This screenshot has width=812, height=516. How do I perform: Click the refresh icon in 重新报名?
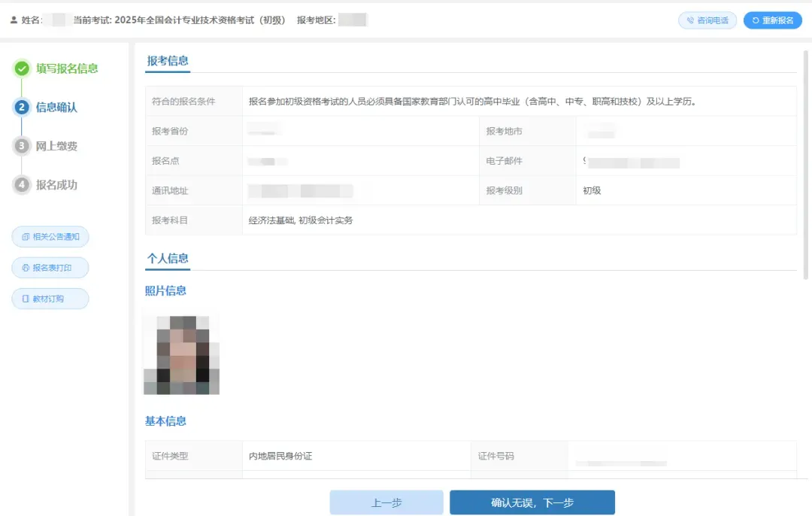click(x=756, y=20)
